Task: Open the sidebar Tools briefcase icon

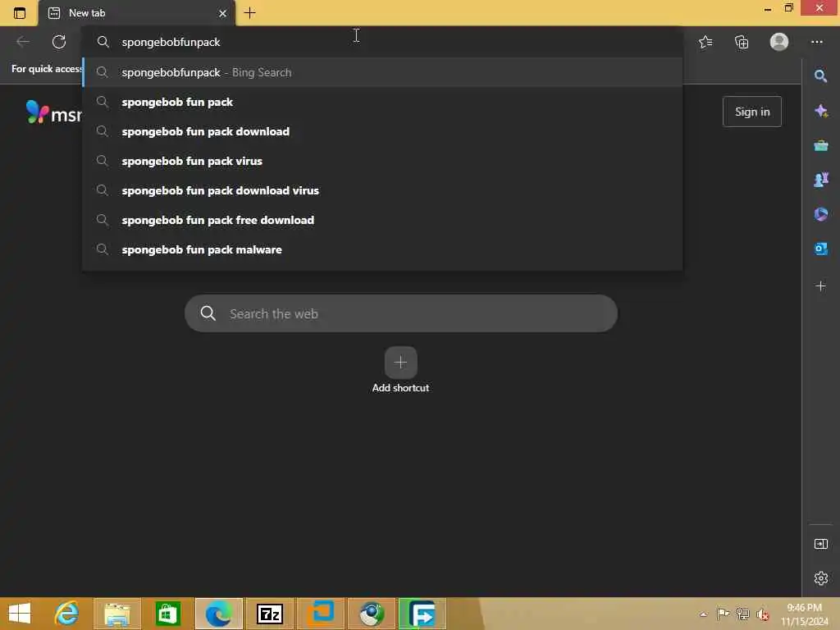Action: pyautogui.click(x=820, y=145)
